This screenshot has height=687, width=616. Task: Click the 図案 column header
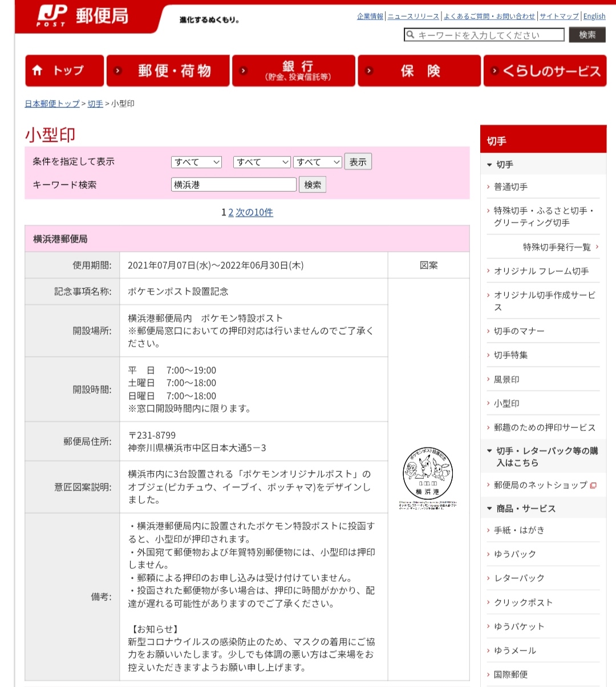429,265
